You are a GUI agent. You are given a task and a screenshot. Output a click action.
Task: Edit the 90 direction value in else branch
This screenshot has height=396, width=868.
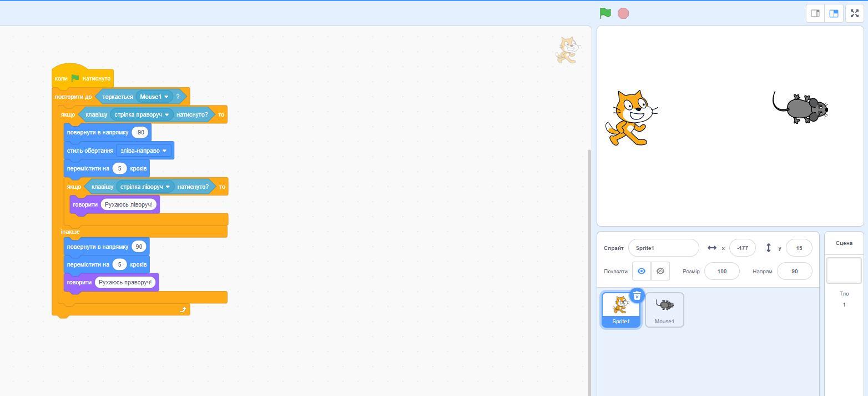pyautogui.click(x=139, y=247)
